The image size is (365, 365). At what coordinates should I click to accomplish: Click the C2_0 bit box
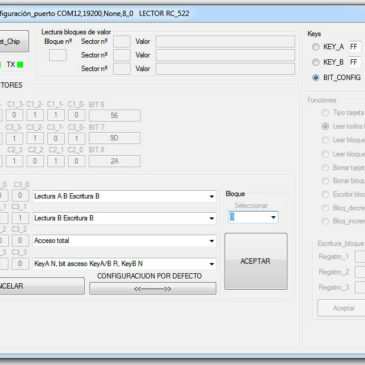(x=76, y=161)
